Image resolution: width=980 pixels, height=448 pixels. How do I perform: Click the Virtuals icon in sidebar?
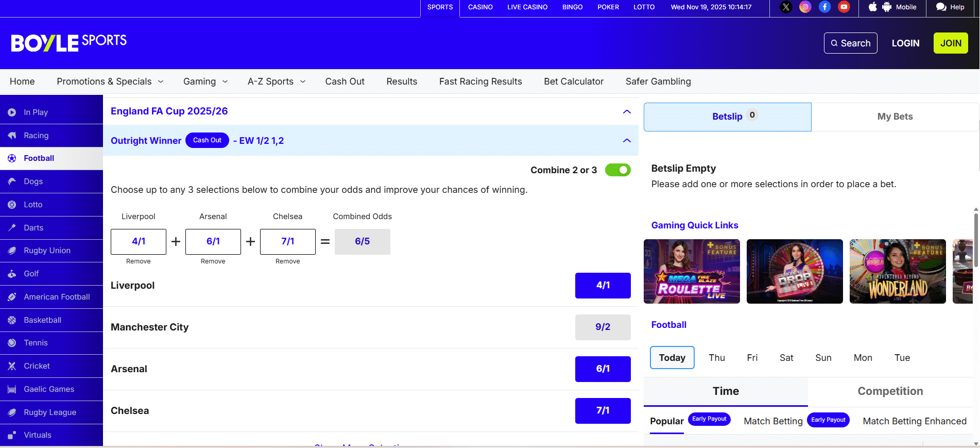click(12, 435)
